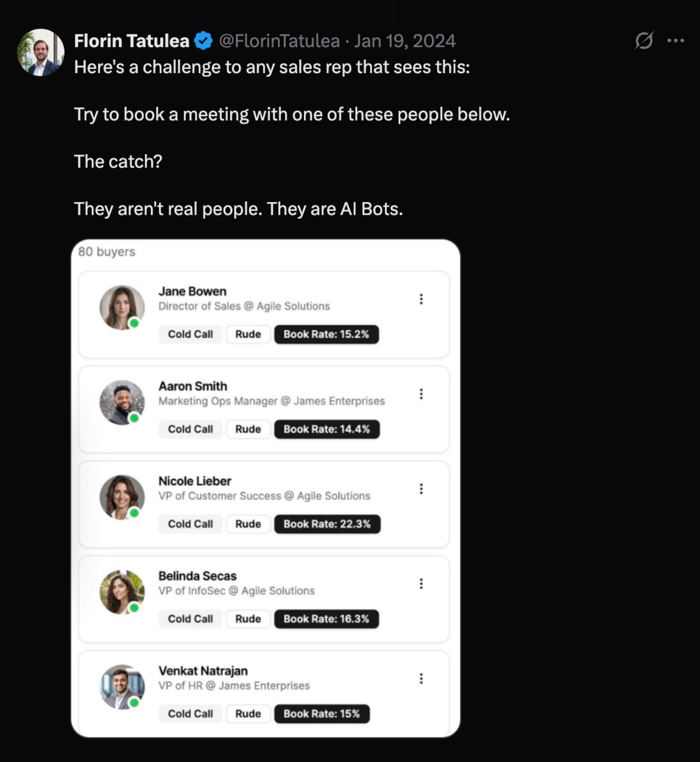
Task: Click the Book Rate: 22.3% badge
Action: (x=327, y=524)
